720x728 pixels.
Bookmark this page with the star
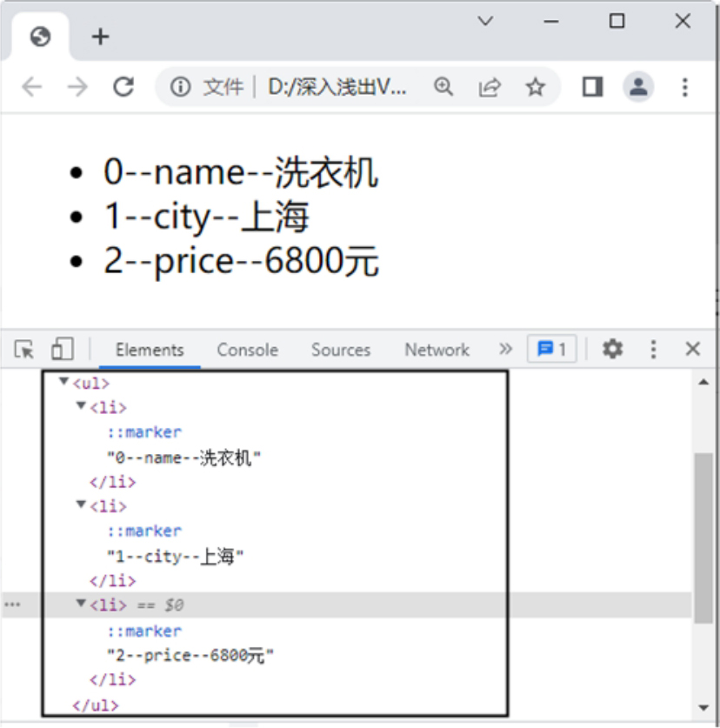tap(536, 87)
